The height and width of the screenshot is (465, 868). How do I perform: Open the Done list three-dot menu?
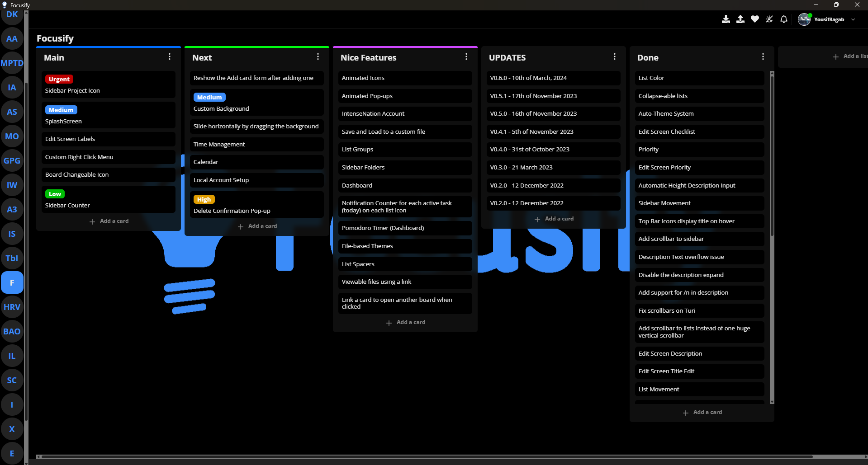tap(763, 57)
